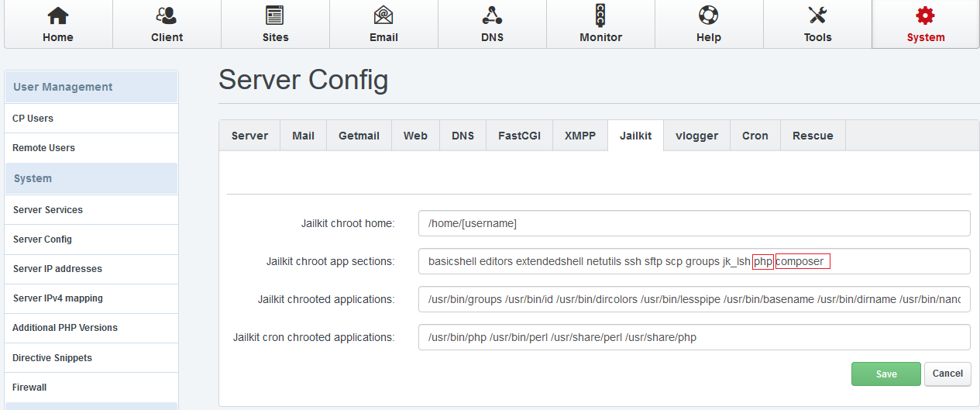The height and width of the screenshot is (410, 980).
Task: Save the server config
Action: pyautogui.click(x=885, y=374)
